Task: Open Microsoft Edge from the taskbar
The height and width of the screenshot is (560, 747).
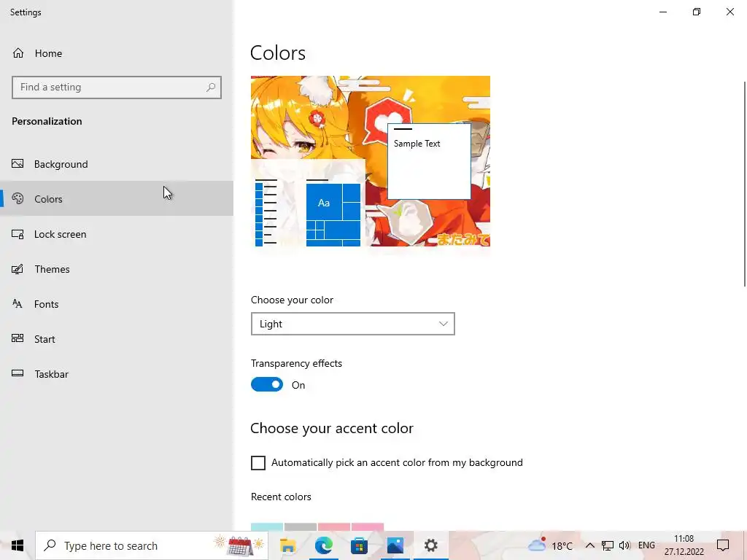Action: (x=323, y=545)
